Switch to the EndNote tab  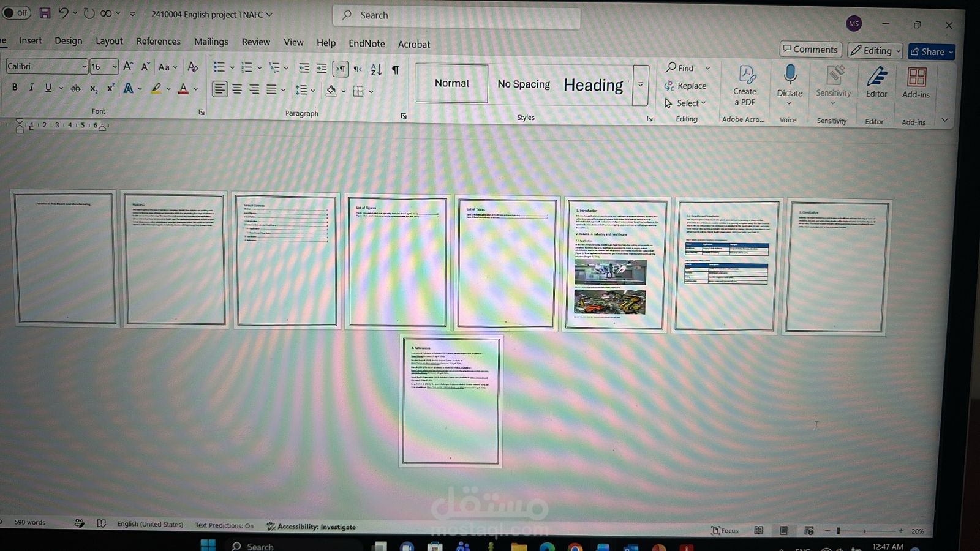pyautogui.click(x=366, y=43)
